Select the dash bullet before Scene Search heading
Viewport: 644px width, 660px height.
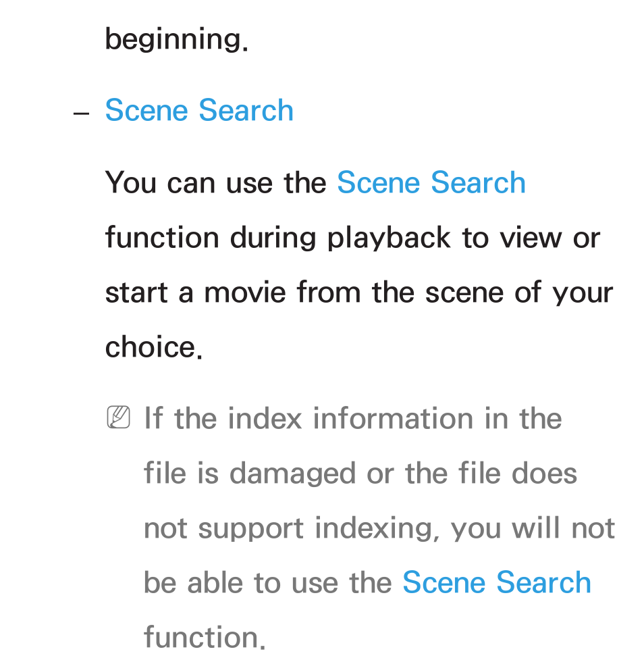(x=81, y=113)
